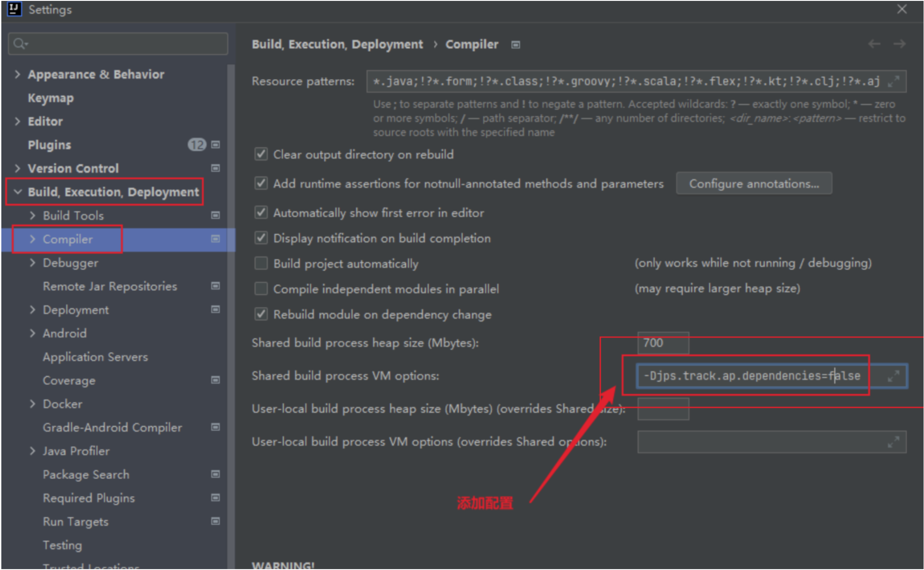Click the back navigation arrow

click(874, 44)
